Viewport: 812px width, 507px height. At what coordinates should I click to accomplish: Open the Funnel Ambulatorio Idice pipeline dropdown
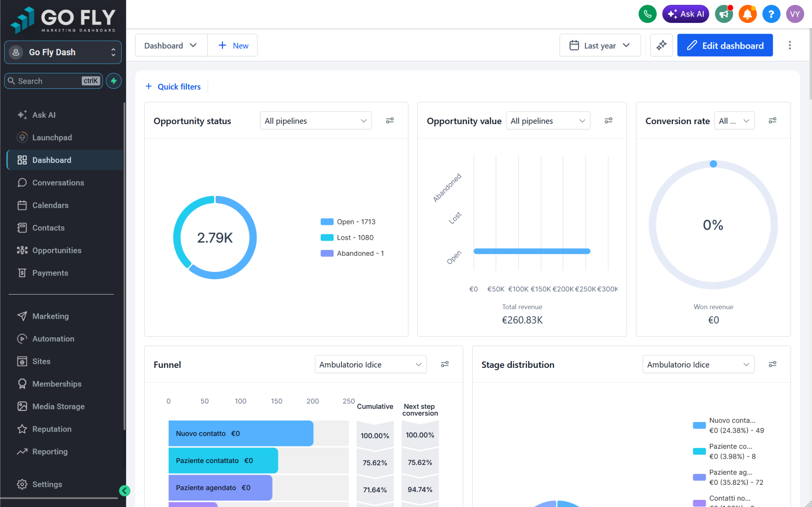pos(370,364)
